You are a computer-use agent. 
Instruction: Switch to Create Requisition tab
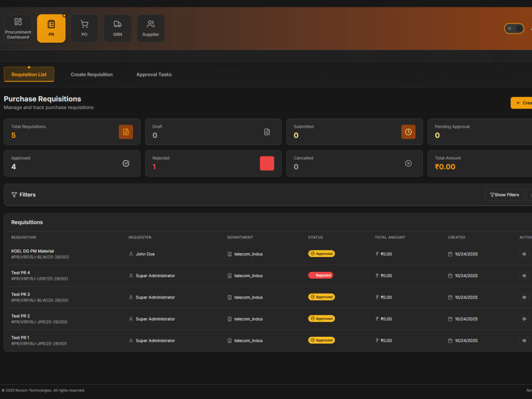[92, 74]
